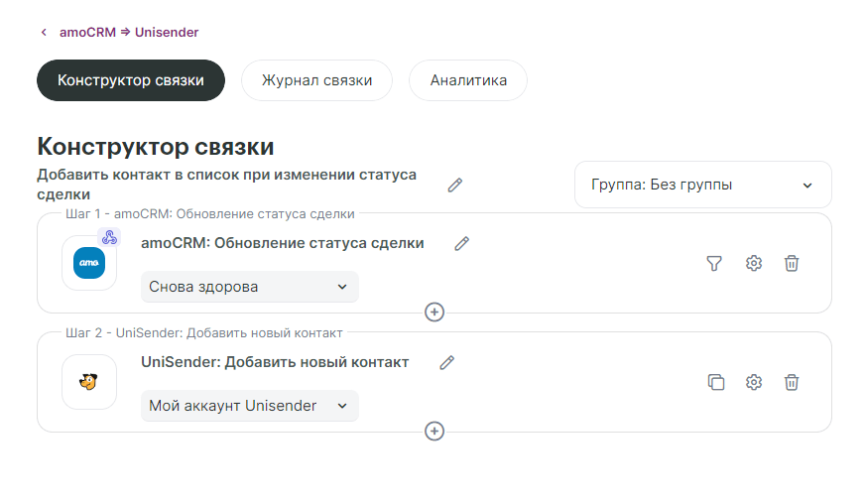The image size is (866, 504).
Task: Open the Мой аккаунт Unisender dropdown
Action: [x=250, y=406]
